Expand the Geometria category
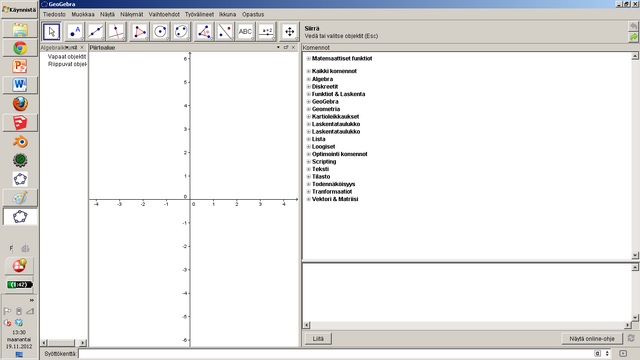 point(309,109)
